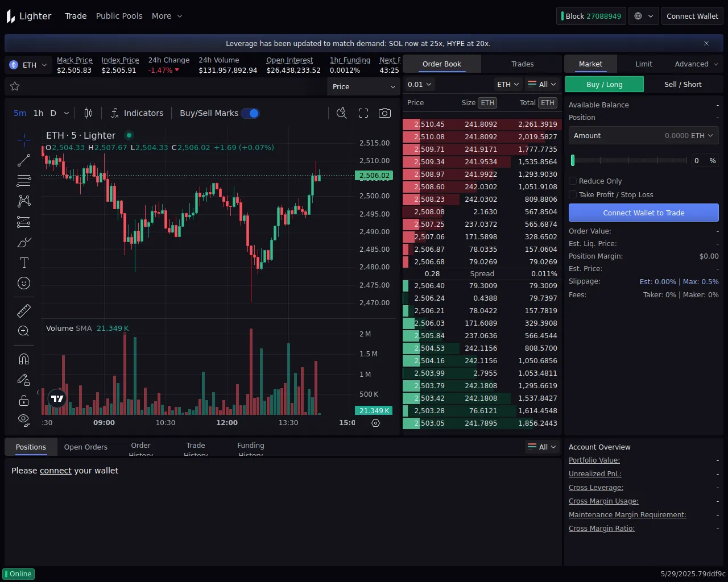Switch to the Trades tab
Image resolution: width=728 pixels, height=582 pixels.
point(523,64)
